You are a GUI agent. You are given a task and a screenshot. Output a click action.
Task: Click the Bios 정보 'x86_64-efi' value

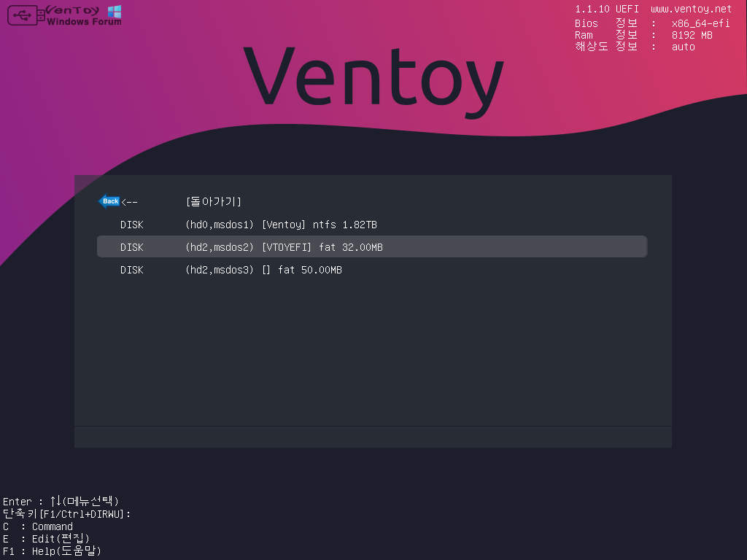700,23
